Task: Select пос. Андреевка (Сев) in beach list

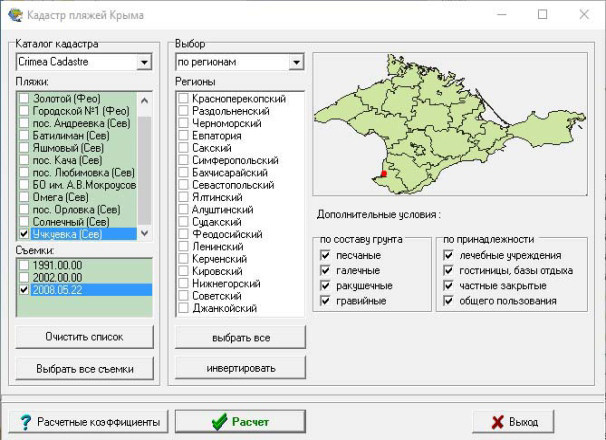Action: pos(81,123)
